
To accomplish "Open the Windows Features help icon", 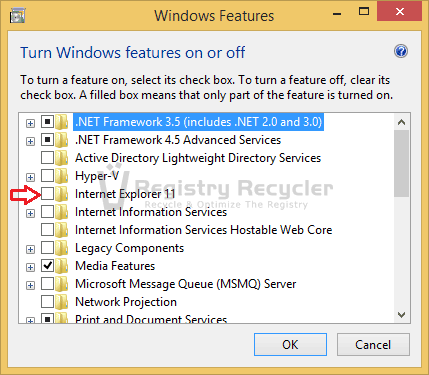I will pos(401,51).
